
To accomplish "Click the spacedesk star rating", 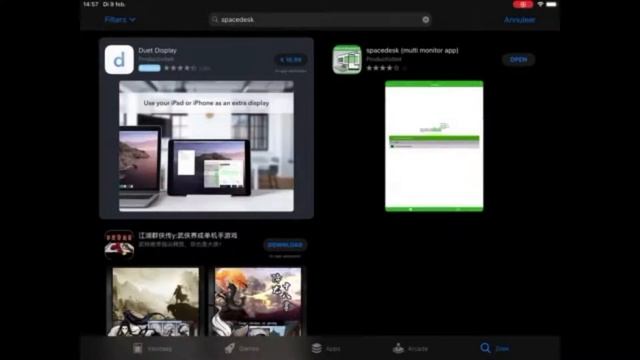I will (x=382, y=68).
